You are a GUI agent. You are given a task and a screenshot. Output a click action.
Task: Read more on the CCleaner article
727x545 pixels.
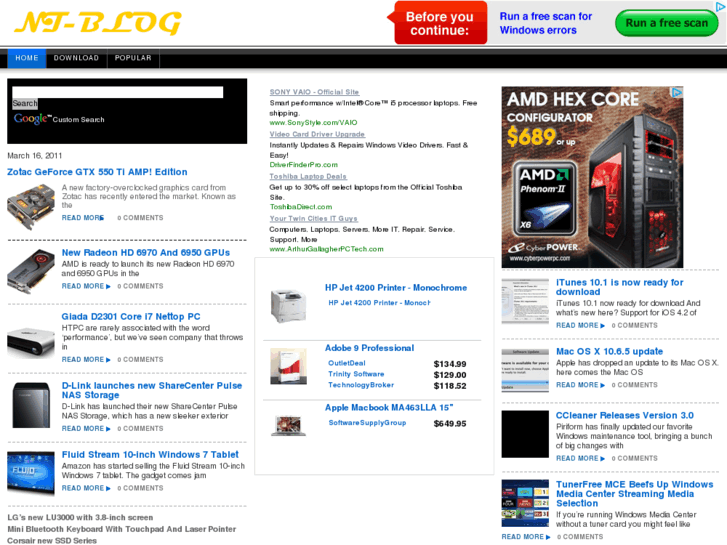pyautogui.click(x=580, y=458)
